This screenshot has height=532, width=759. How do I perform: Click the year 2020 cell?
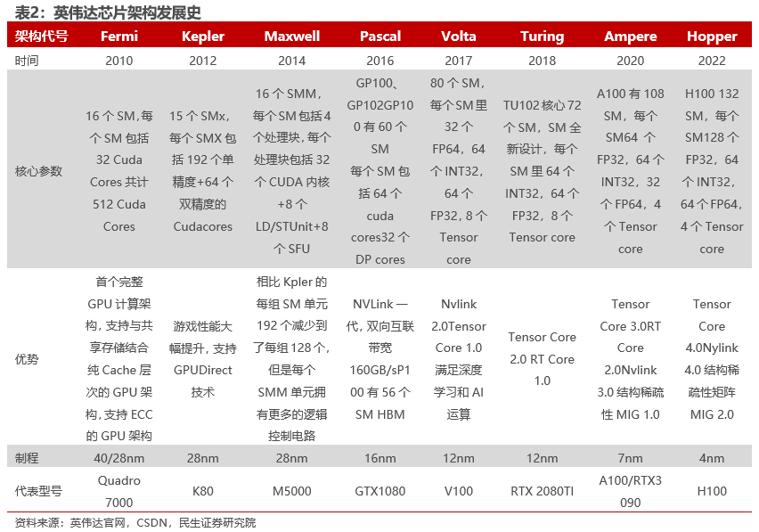pos(630,61)
